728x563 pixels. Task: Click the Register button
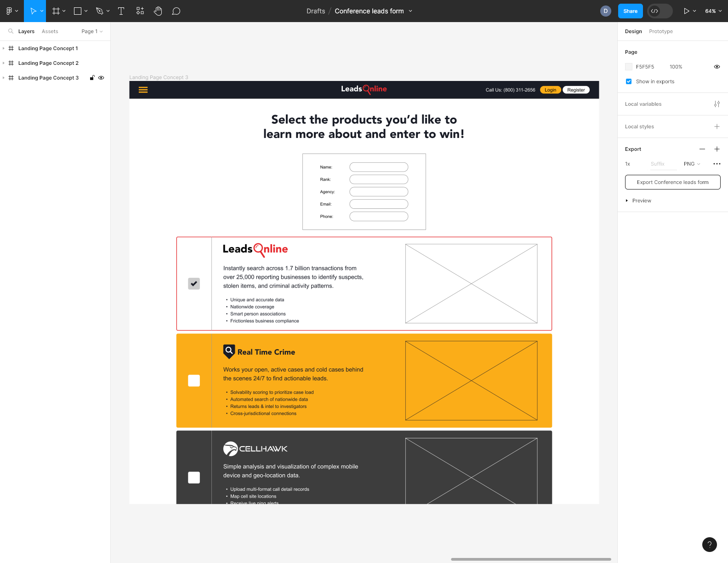pyautogui.click(x=576, y=90)
